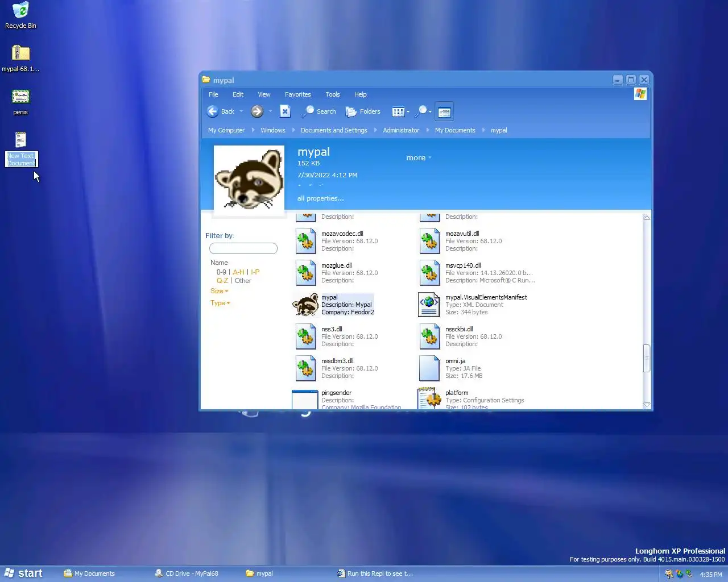Navigate to Documents and Settings breadcrumb
The height and width of the screenshot is (582, 728).
coord(334,130)
